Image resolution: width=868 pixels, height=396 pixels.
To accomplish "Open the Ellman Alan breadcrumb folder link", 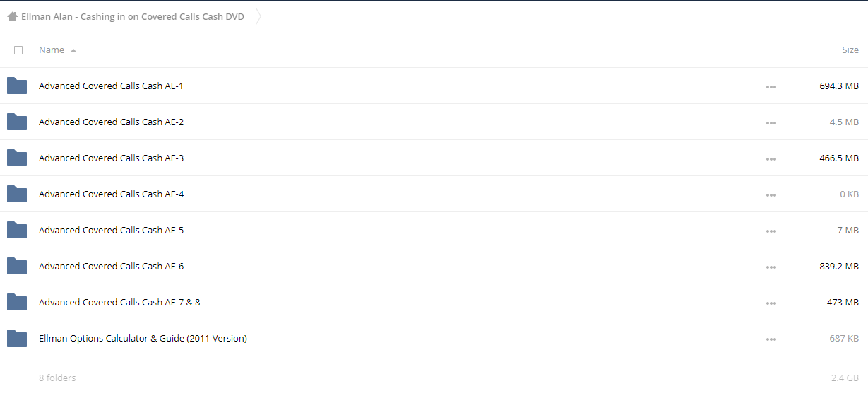I will pos(133,17).
